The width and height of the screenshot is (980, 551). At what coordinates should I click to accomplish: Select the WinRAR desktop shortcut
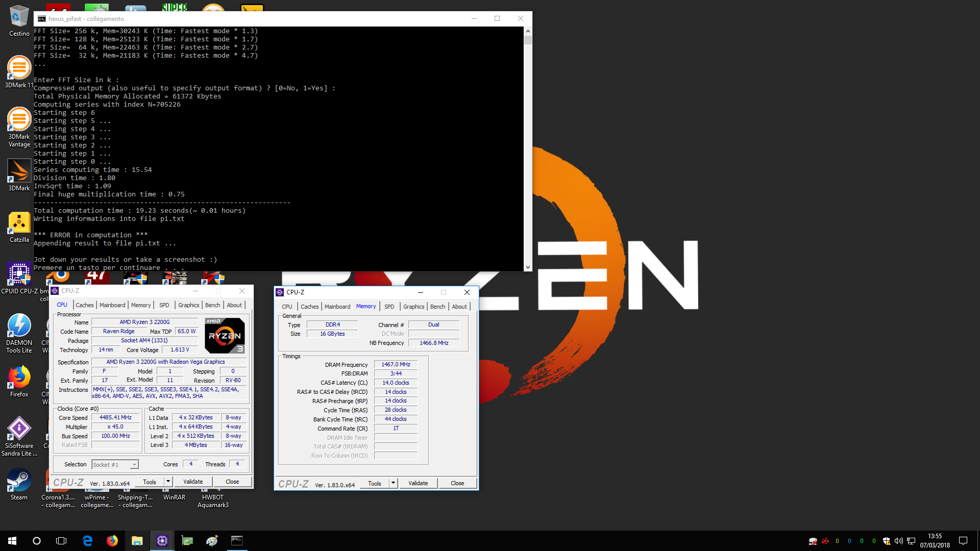click(174, 496)
